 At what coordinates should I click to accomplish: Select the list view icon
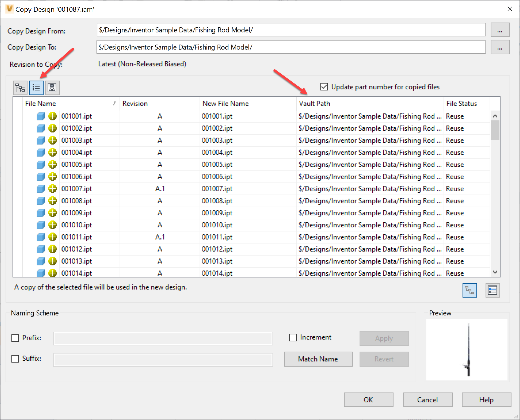tap(36, 88)
